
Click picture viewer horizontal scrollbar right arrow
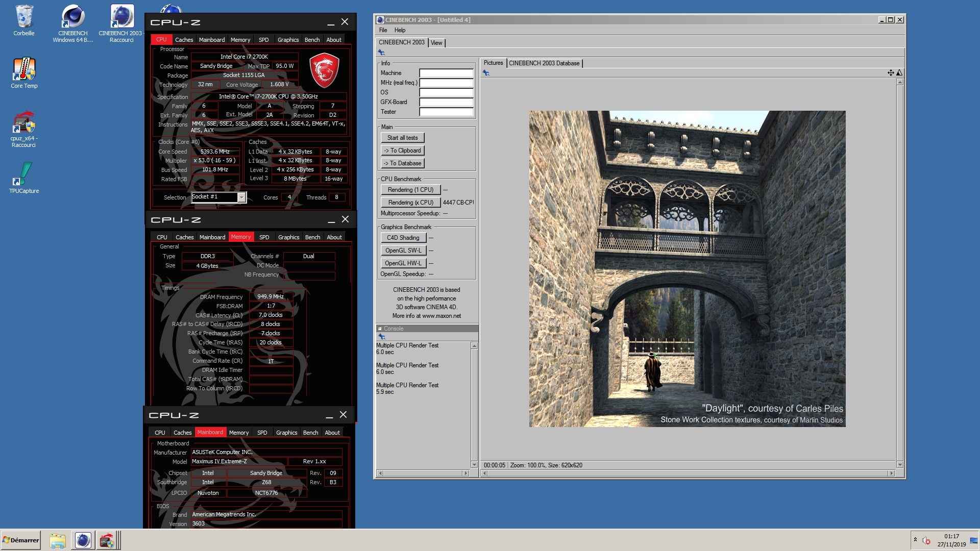click(x=892, y=473)
